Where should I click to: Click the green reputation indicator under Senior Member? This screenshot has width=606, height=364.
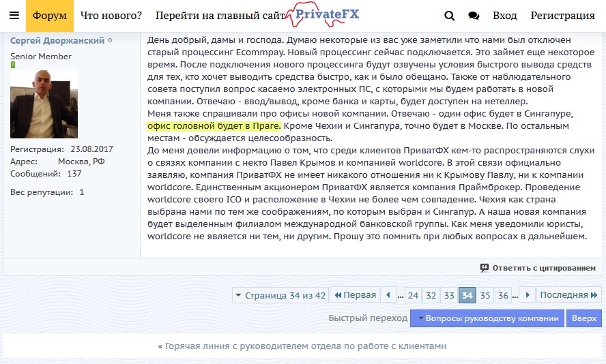pos(13,65)
